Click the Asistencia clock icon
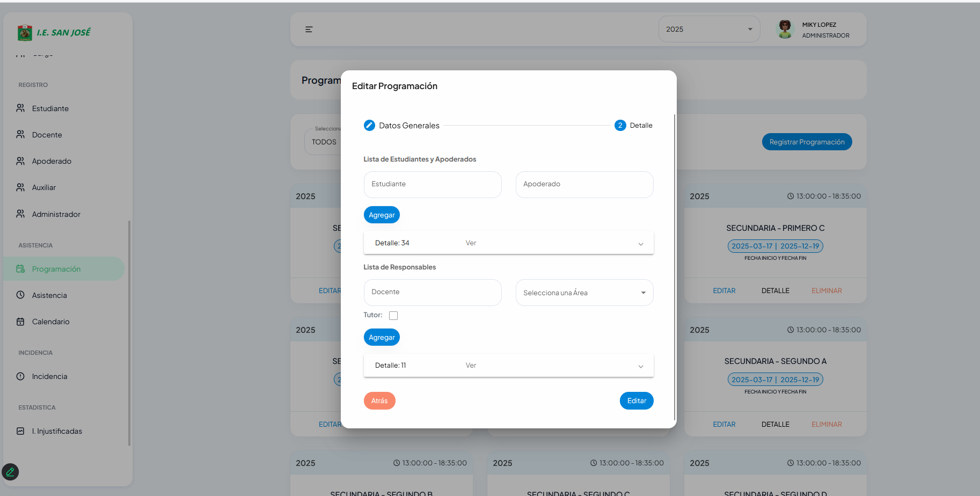 click(20, 295)
